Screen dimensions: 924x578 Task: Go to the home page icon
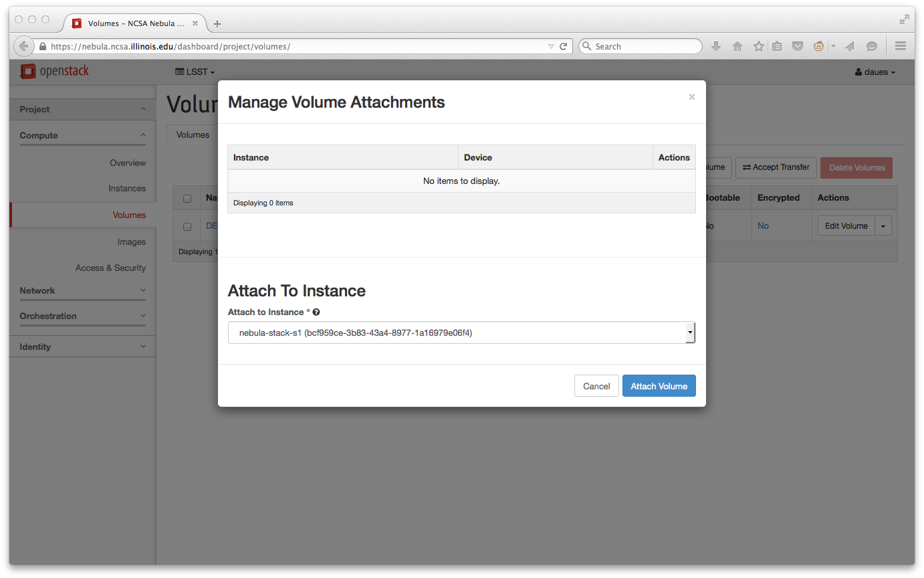coord(737,46)
